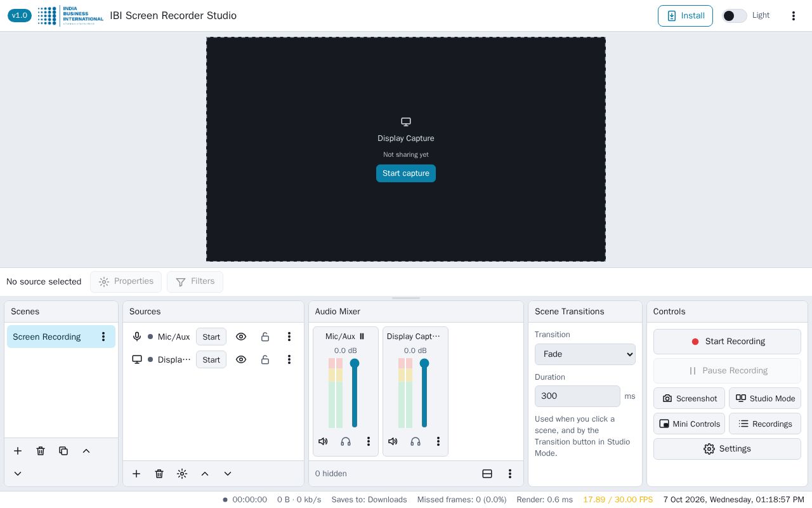Switch Audio Mixer layout view
The height and width of the screenshot is (508, 812).
click(x=487, y=474)
